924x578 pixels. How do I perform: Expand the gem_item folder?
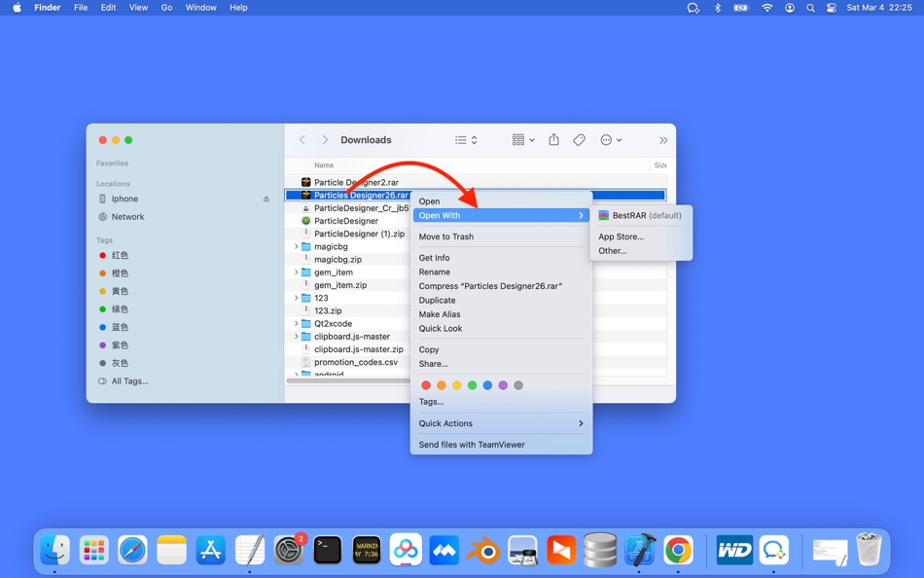click(299, 272)
